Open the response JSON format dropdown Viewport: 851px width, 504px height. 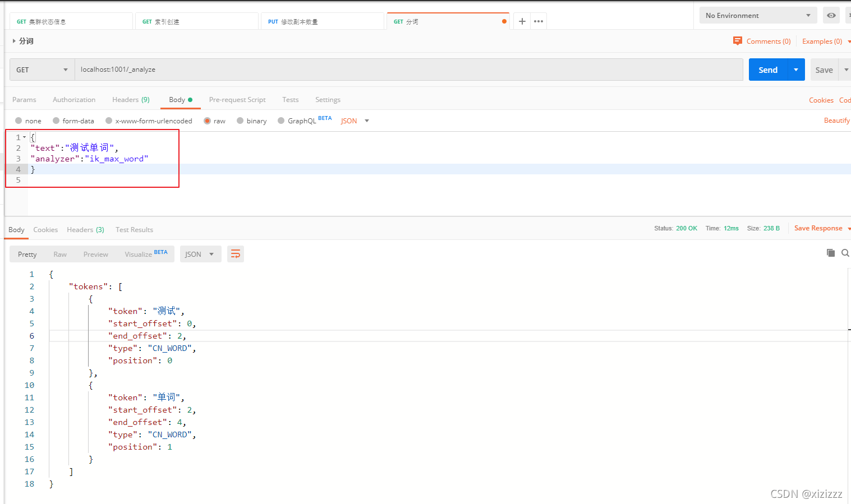(200, 254)
